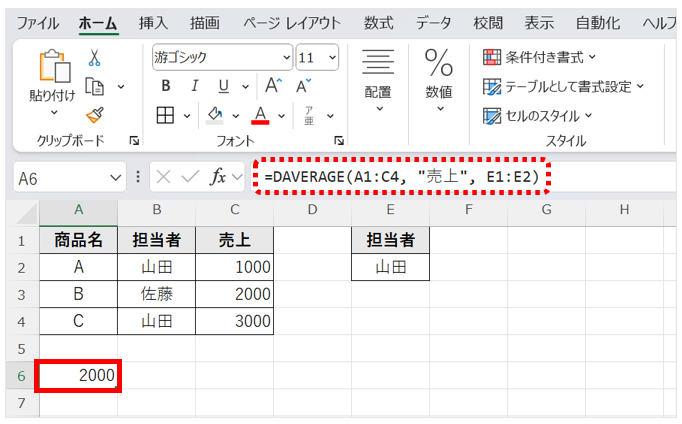Click the Cut scissors icon

tap(94, 57)
